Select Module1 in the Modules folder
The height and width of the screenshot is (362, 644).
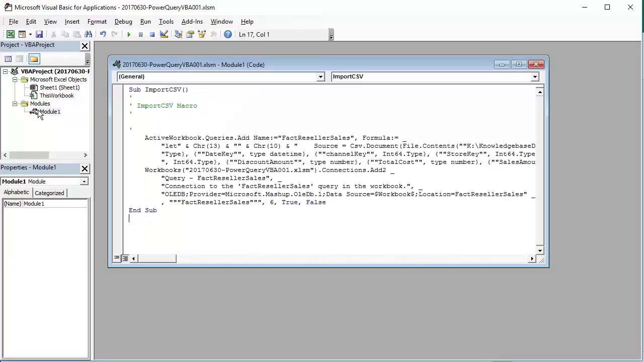(49, 112)
